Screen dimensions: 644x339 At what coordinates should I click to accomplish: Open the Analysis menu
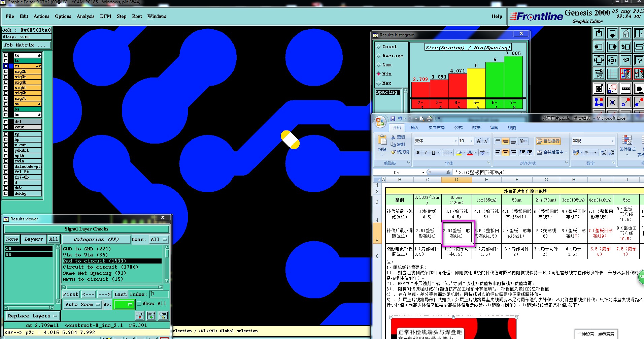point(86,16)
